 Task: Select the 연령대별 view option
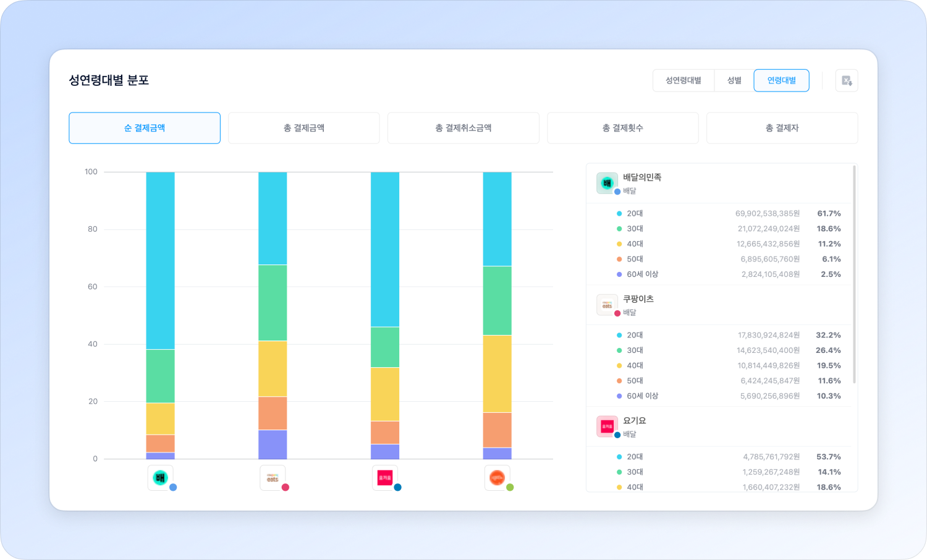(x=781, y=80)
